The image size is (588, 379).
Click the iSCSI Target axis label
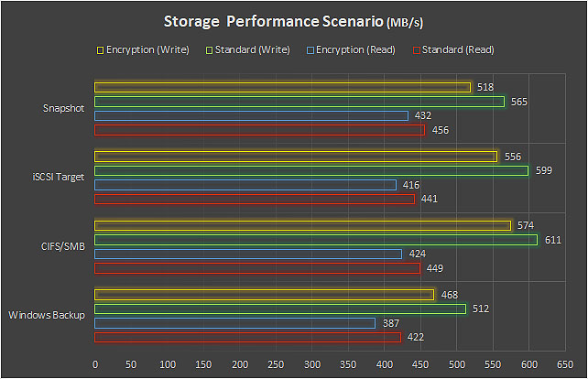(60, 177)
